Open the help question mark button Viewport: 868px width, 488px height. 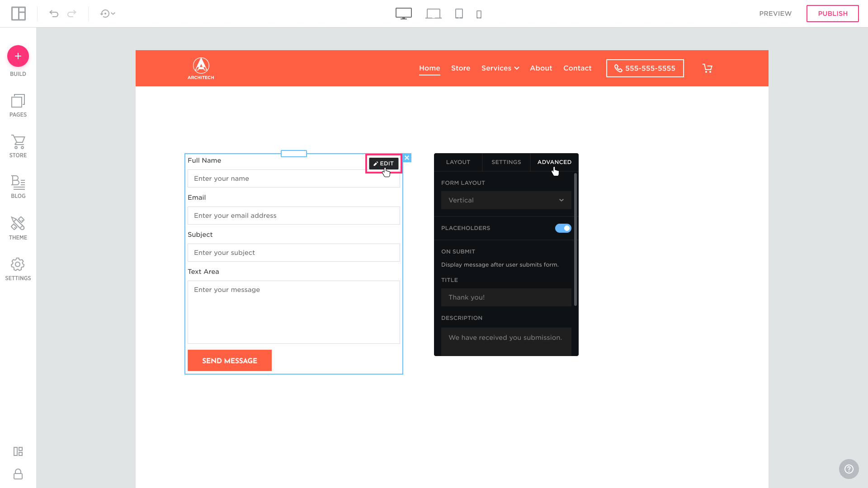pyautogui.click(x=849, y=469)
